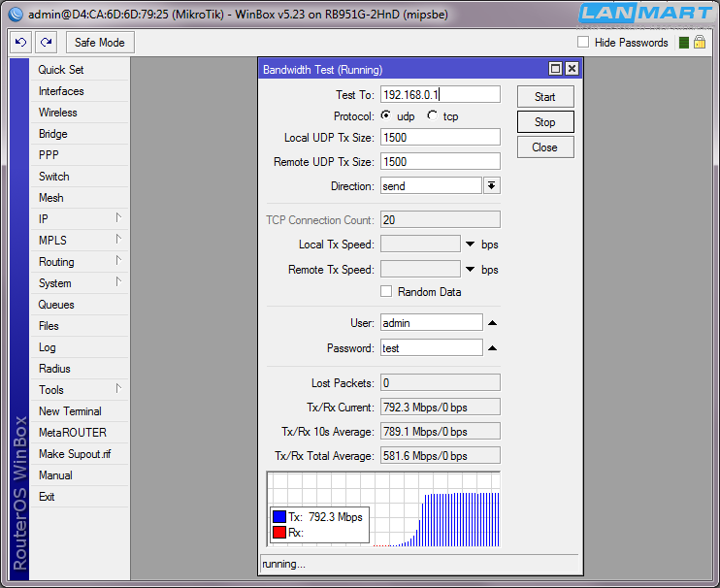The height and width of the screenshot is (588, 720).
Task: Open the Wireless menu item
Action: tap(79, 113)
